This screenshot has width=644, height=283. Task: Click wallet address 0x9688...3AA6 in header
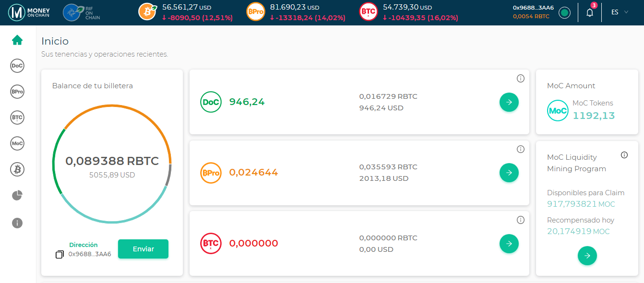(533, 8)
